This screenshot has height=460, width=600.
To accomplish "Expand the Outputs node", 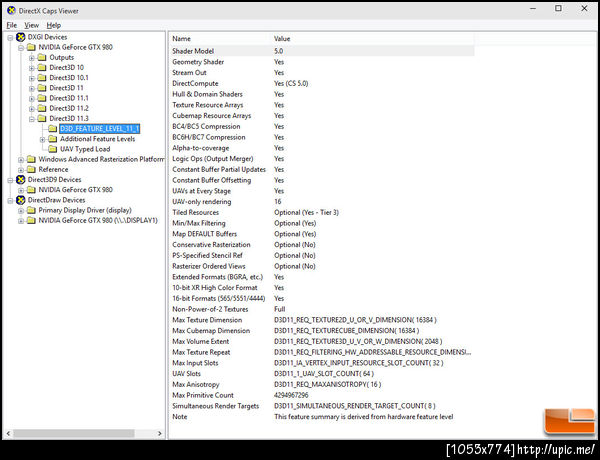I will (32, 58).
